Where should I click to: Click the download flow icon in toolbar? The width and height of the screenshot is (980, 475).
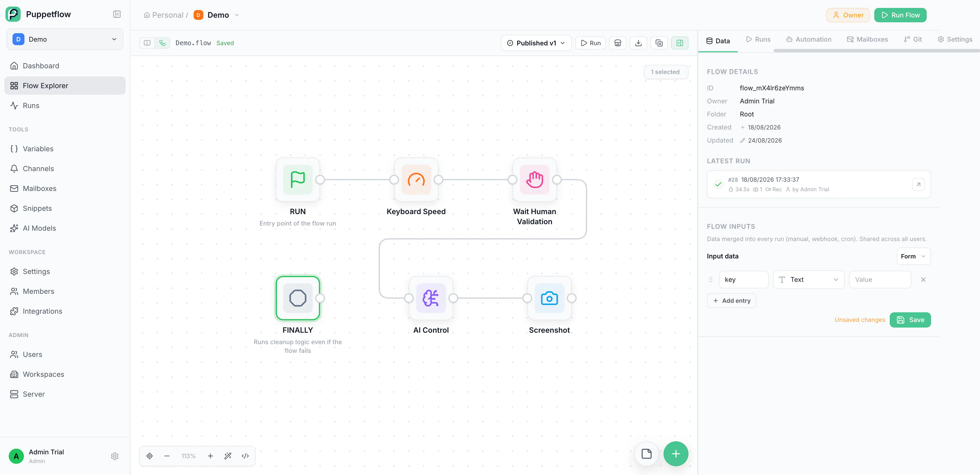(x=638, y=43)
